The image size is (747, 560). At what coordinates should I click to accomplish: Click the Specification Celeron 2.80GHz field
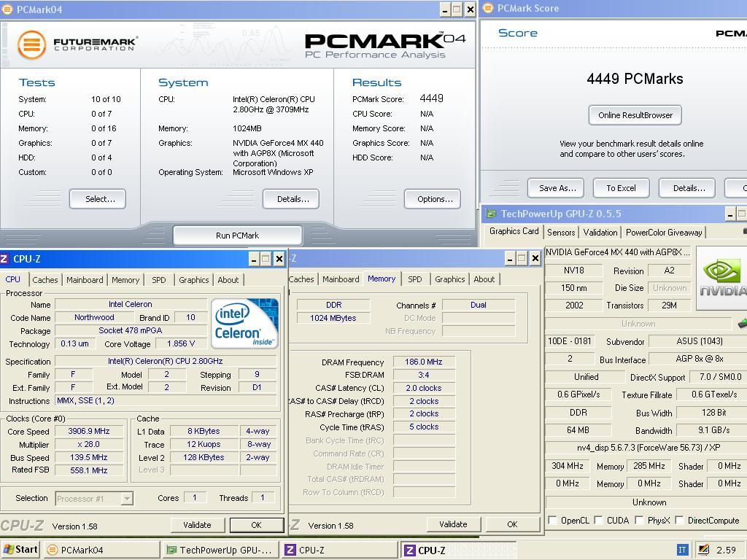pyautogui.click(x=166, y=361)
